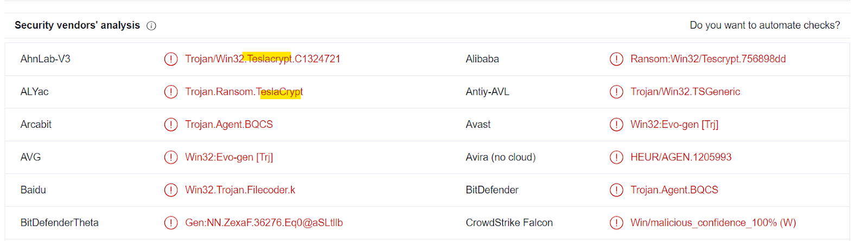Click the Security vendors' analysis heading
Image resolution: width=868 pixels, height=241 pixels.
pos(77,25)
